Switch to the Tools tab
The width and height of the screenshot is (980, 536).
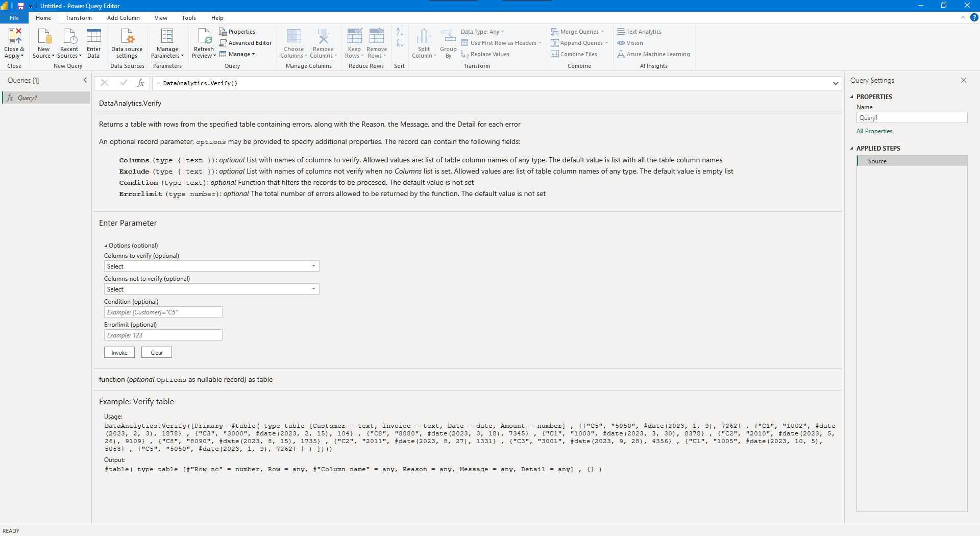tap(189, 18)
